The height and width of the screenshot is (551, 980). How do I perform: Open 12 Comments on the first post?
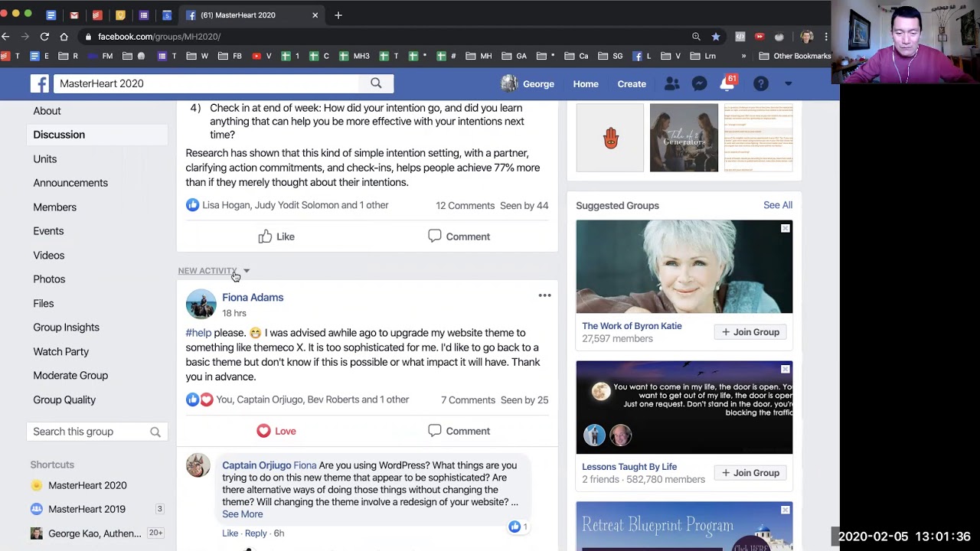[465, 205]
